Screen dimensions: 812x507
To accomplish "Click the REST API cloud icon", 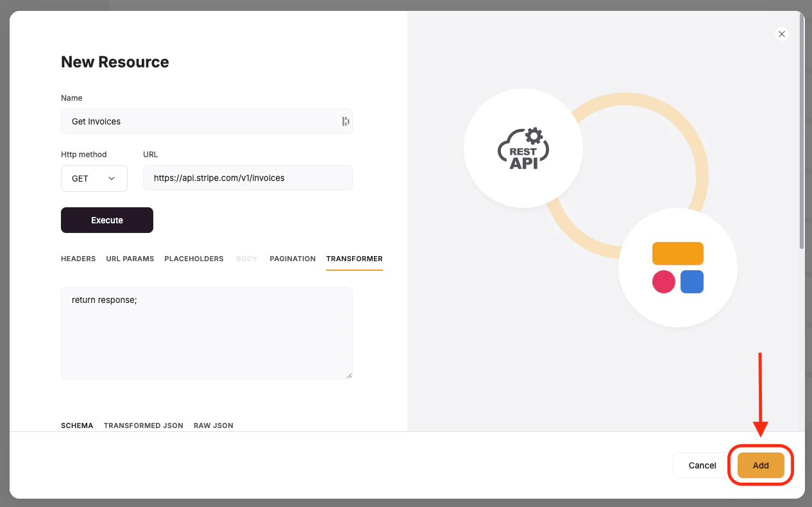I will [x=523, y=148].
